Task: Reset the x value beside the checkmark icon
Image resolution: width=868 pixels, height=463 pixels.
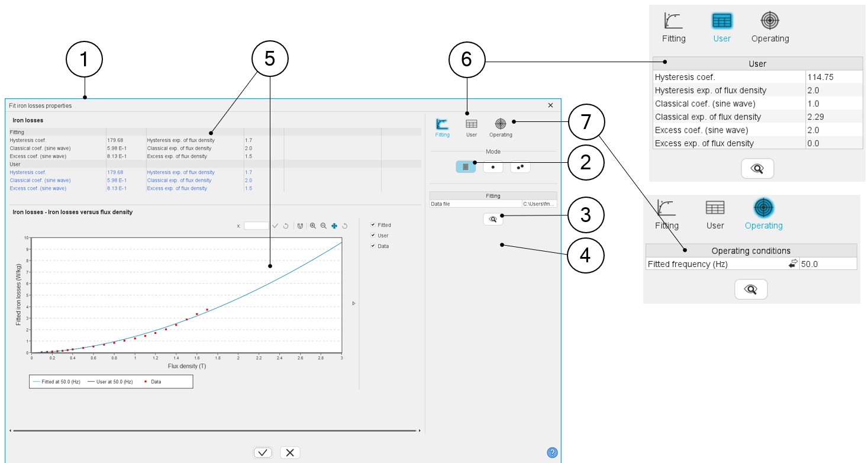Action: click(286, 226)
